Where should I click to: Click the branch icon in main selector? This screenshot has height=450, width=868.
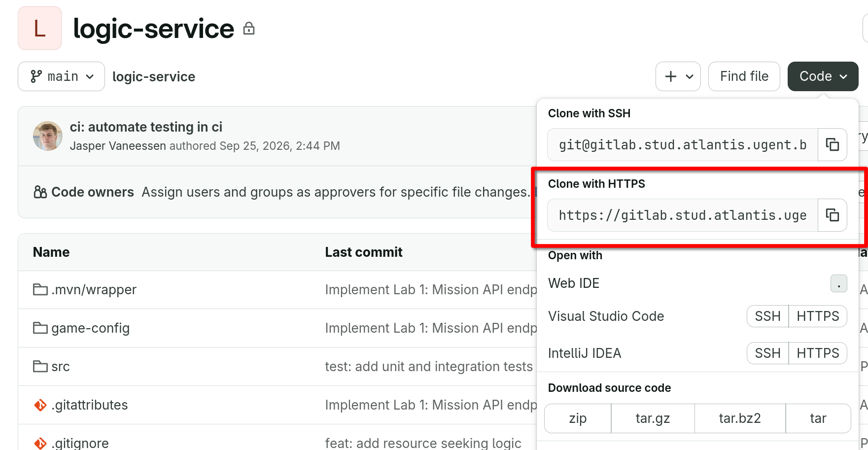[x=36, y=76]
